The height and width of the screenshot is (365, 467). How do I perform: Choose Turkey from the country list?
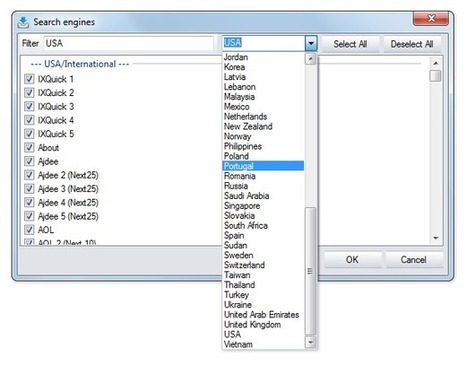pyautogui.click(x=263, y=295)
